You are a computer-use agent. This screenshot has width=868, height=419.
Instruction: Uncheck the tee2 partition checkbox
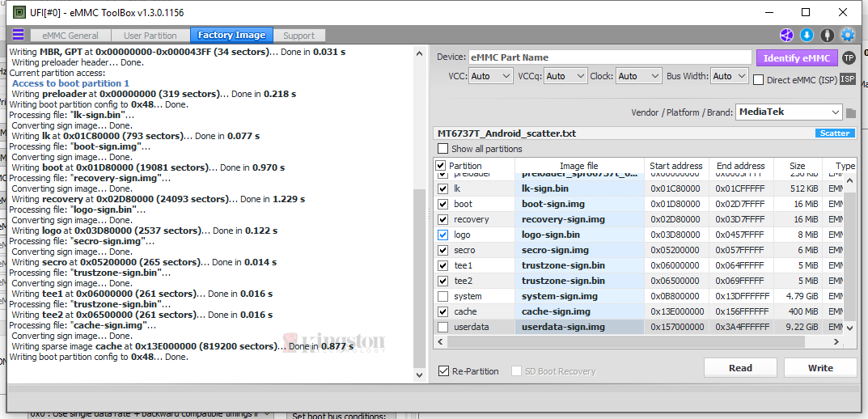click(442, 281)
